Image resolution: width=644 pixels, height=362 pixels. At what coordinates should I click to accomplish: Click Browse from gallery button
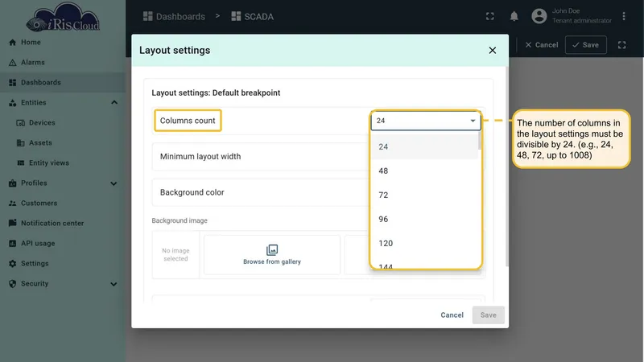click(272, 255)
